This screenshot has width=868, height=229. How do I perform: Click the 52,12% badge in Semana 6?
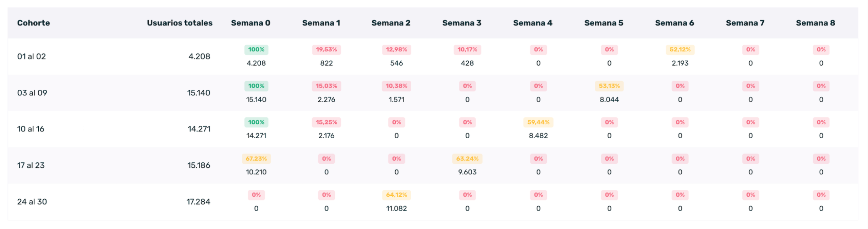pyautogui.click(x=680, y=50)
